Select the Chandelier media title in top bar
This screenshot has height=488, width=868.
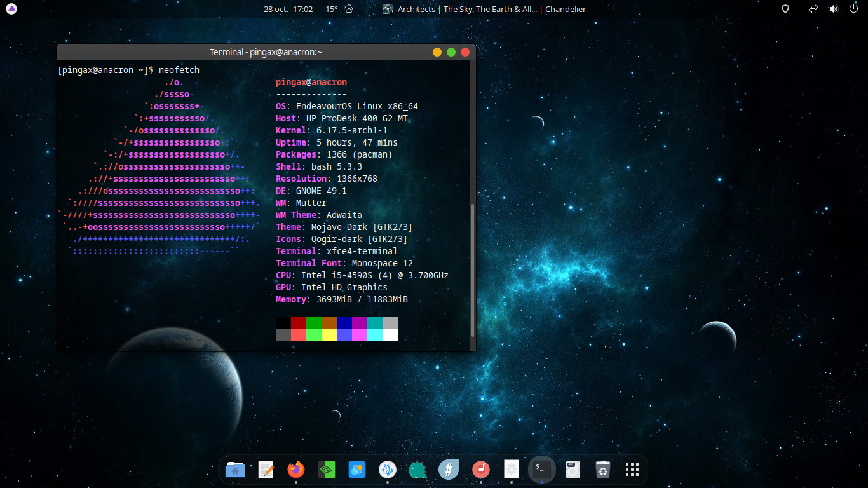(x=565, y=9)
